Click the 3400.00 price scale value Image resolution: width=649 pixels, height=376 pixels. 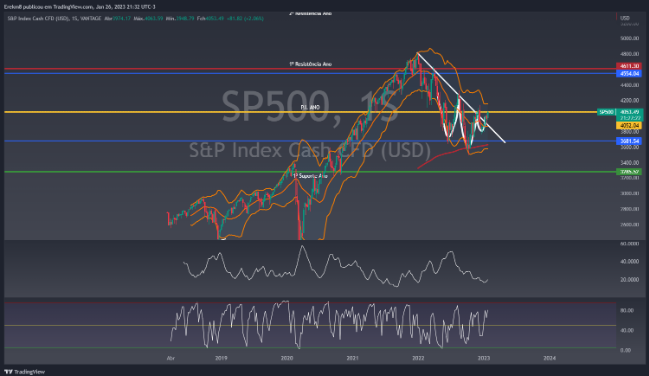[x=630, y=163]
